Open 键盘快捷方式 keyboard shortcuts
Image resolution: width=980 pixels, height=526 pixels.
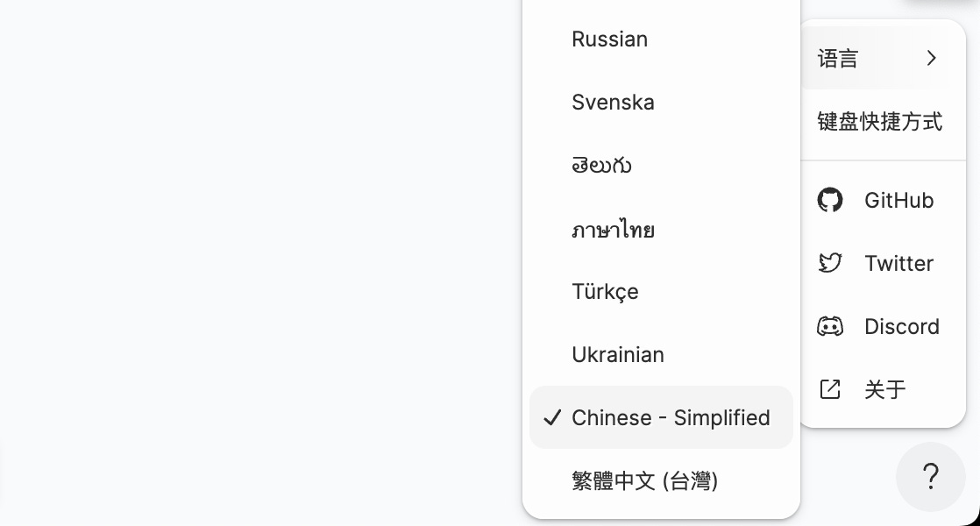(x=880, y=121)
